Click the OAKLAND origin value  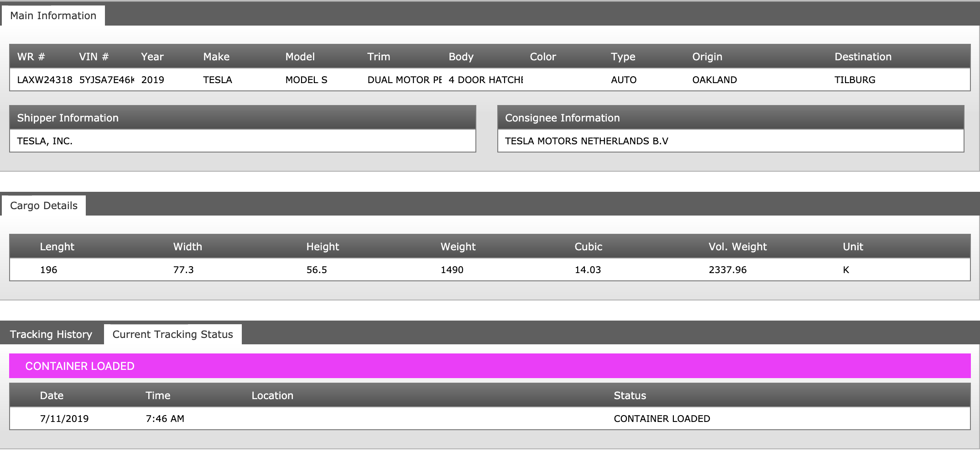714,80
